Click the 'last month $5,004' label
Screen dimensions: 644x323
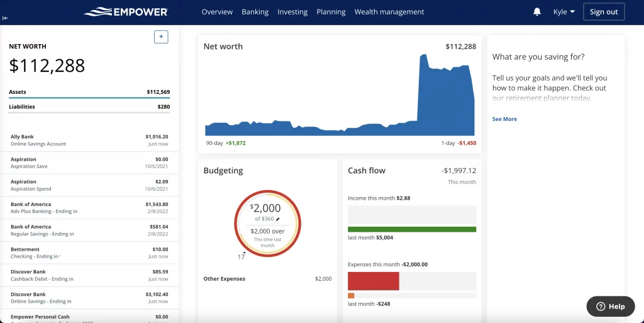point(370,237)
